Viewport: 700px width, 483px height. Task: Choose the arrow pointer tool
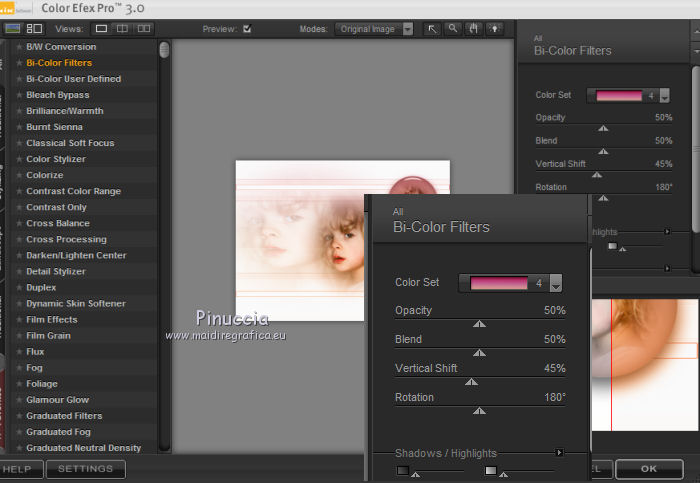tap(432, 29)
